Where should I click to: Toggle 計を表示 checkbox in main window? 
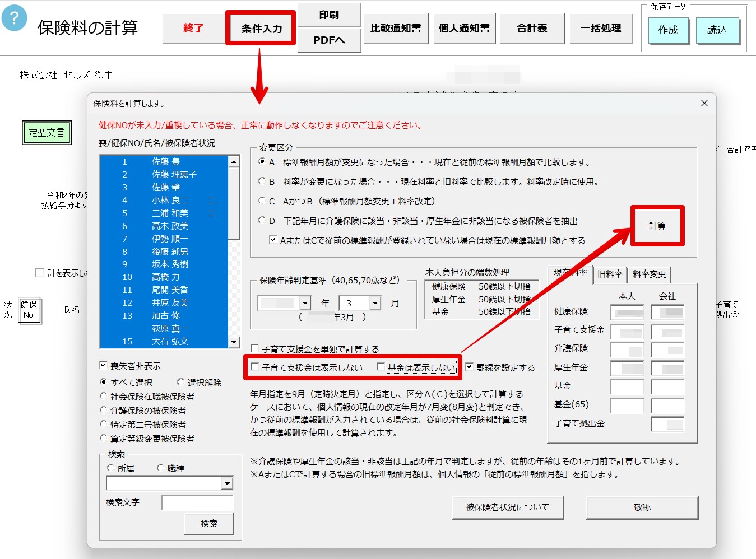(39, 272)
